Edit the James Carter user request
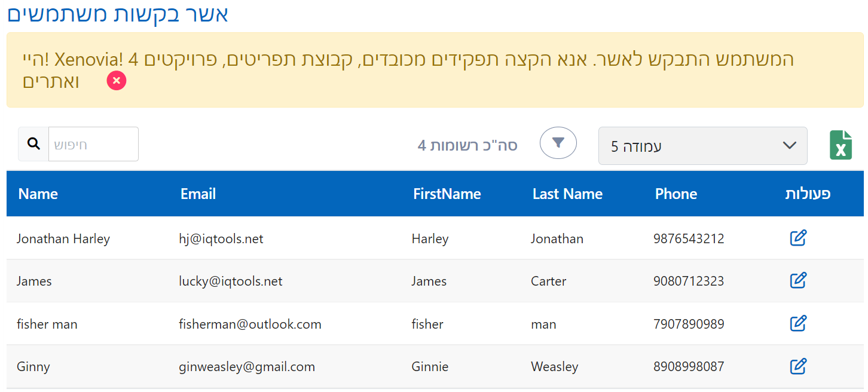This screenshot has width=868, height=392. point(798,280)
